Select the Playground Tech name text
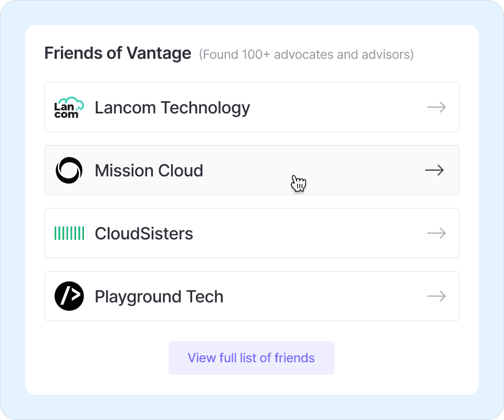The width and height of the screenshot is (504, 420). pyautogui.click(x=159, y=297)
